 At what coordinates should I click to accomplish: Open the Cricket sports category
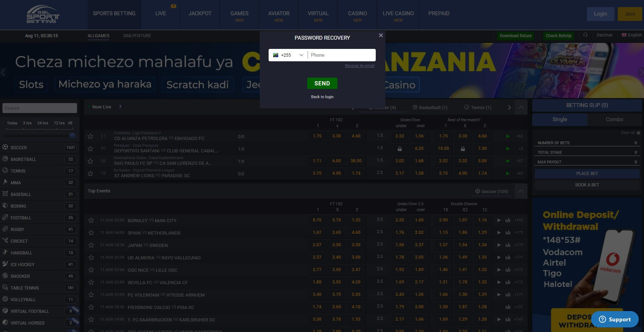19,241
